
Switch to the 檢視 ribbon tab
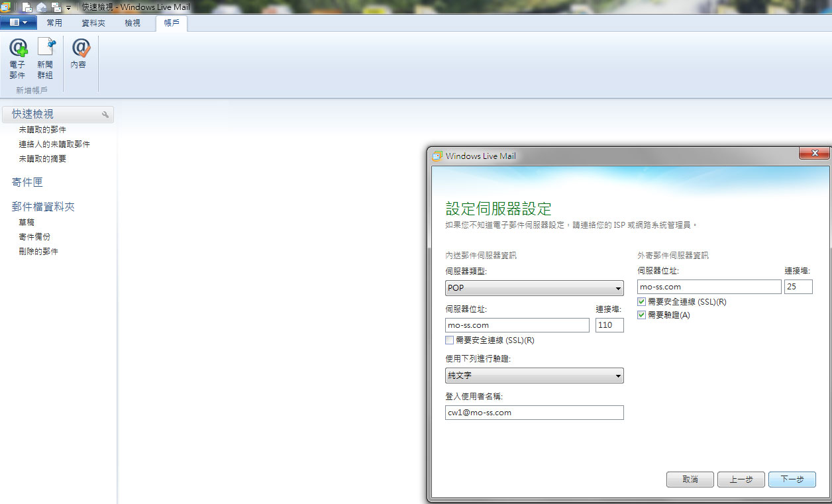click(x=132, y=23)
